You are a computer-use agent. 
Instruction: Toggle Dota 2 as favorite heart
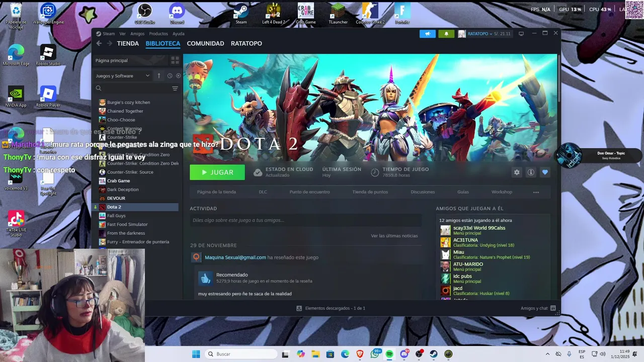coord(545,172)
